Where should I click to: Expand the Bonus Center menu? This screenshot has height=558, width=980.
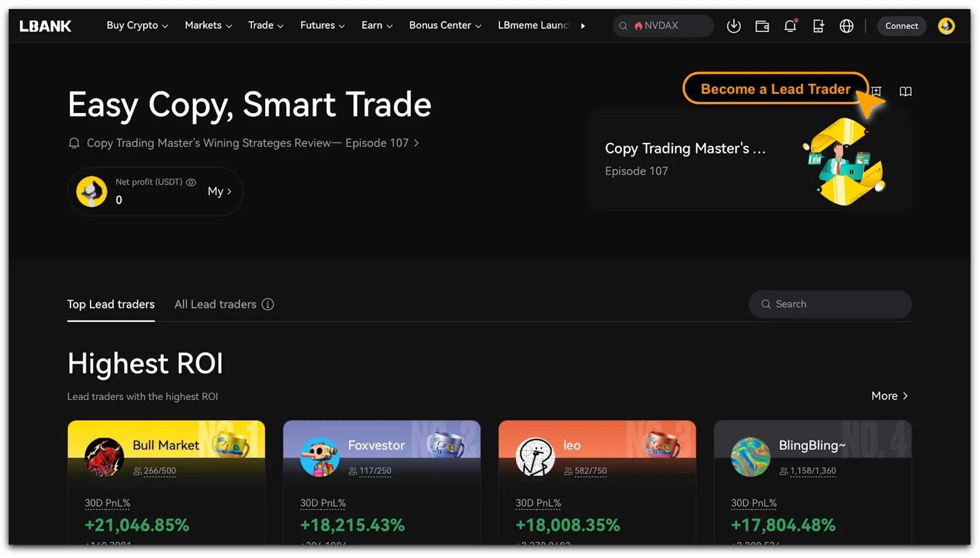click(x=445, y=25)
